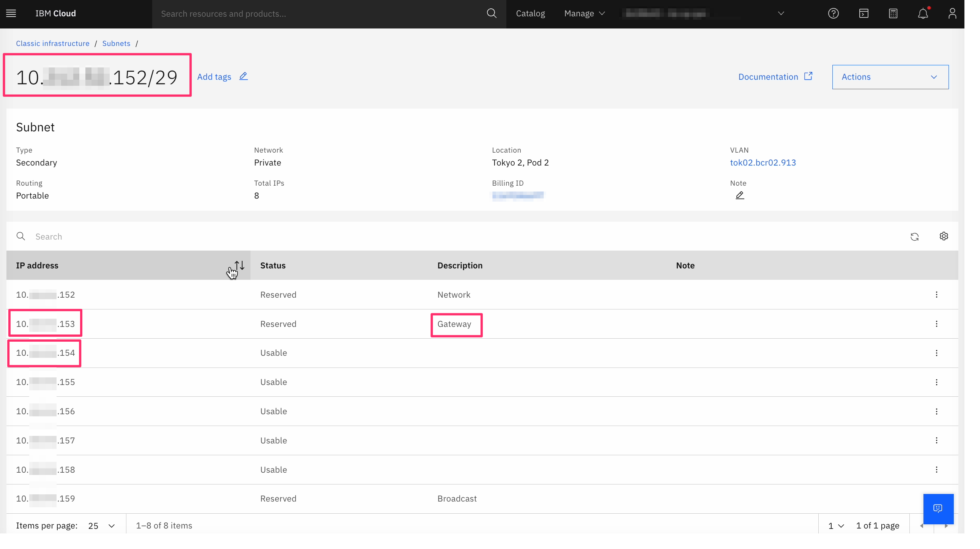Open the cost estimator calculator icon

pyautogui.click(x=893, y=14)
